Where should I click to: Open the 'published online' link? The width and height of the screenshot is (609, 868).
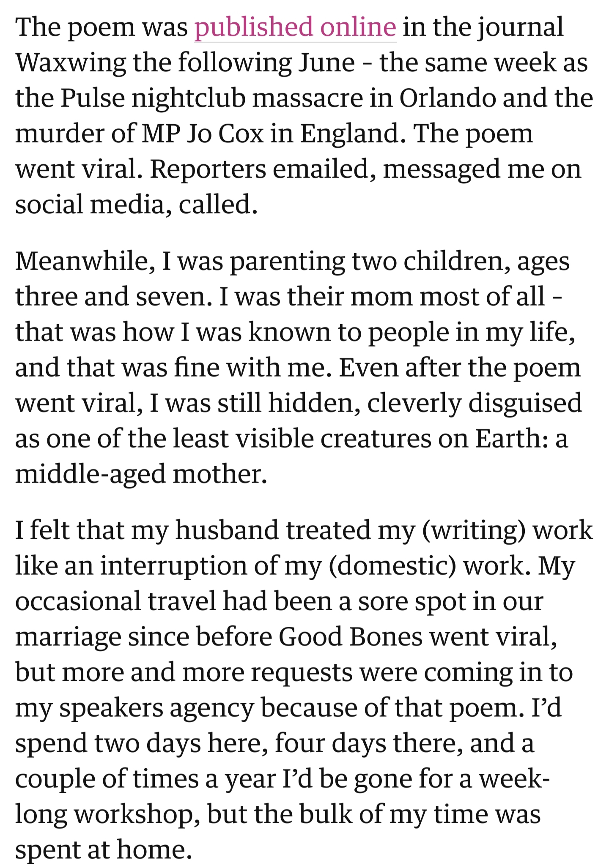295,27
